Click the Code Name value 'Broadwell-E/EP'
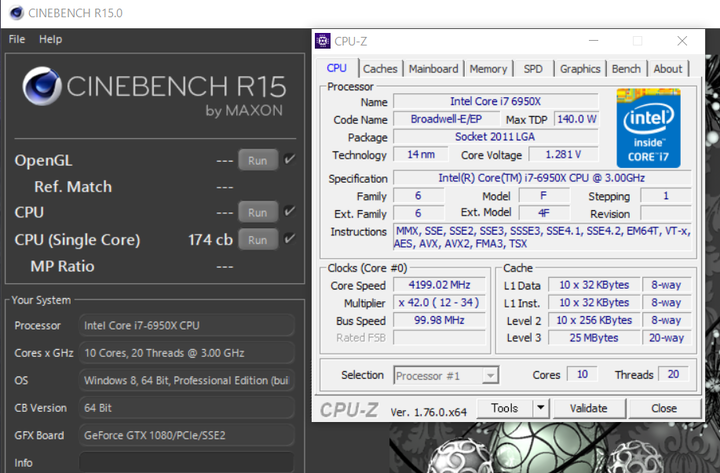The image size is (720, 473). pos(446,119)
